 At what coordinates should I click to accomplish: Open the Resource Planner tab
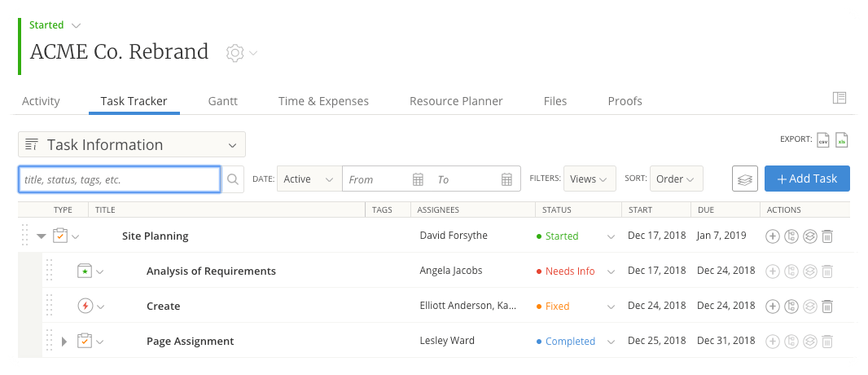coord(456,101)
